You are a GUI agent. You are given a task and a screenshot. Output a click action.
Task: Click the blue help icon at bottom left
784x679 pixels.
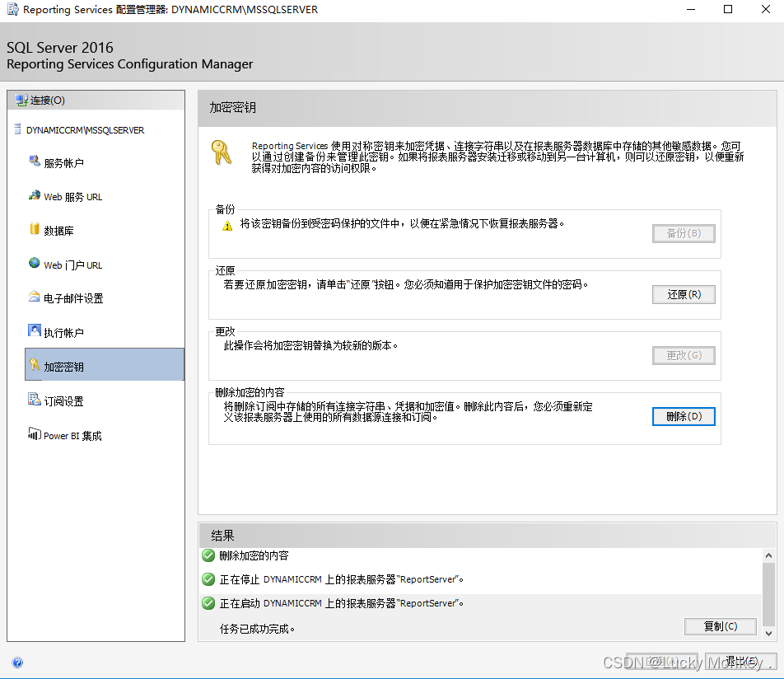coord(17,663)
